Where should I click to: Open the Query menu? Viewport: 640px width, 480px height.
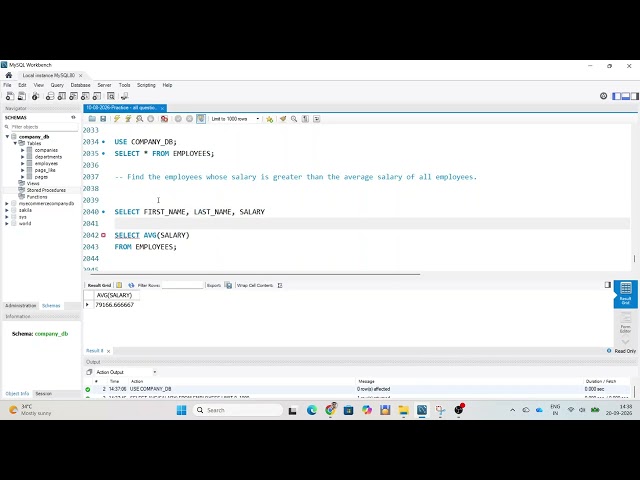tap(57, 85)
